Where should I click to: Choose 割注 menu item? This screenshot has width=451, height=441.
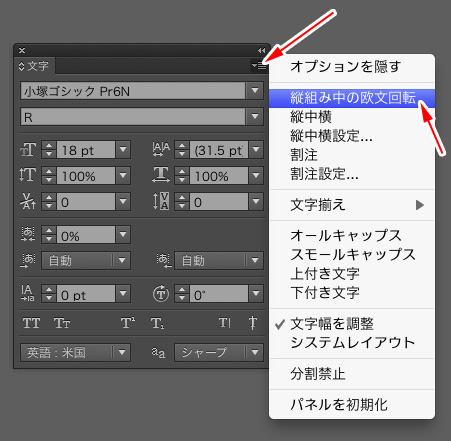(x=352, y=155)
